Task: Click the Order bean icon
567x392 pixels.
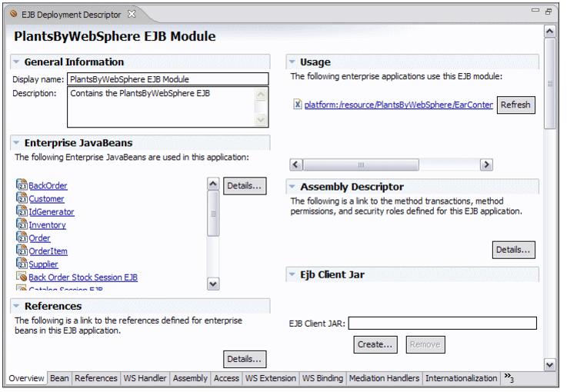Action: [22, 238]
